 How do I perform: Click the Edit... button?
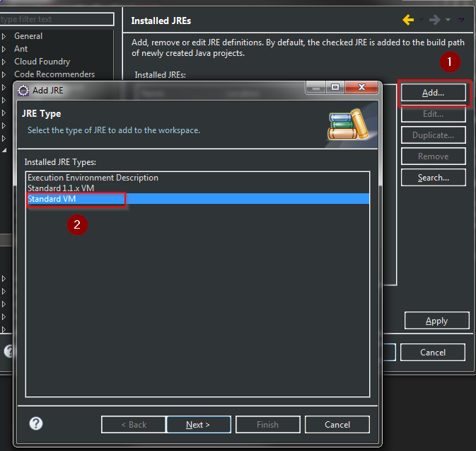[433, 114]
